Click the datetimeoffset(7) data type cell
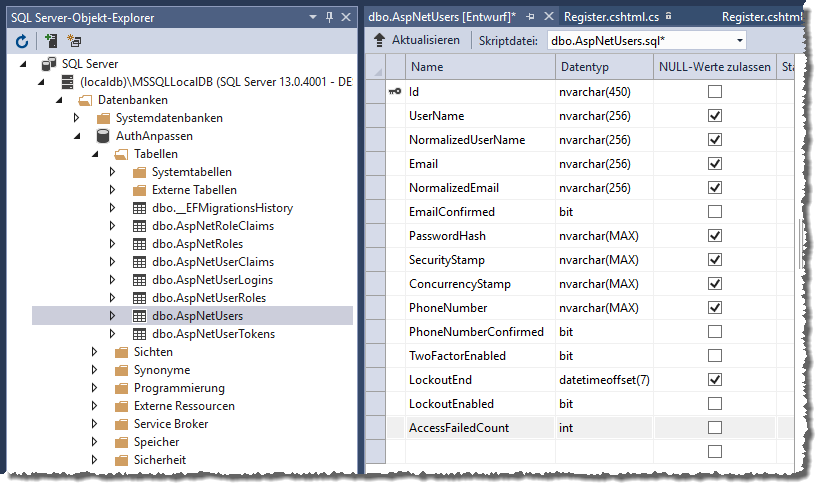The height and width of the screenshot is (491, 823). (604, 380)
